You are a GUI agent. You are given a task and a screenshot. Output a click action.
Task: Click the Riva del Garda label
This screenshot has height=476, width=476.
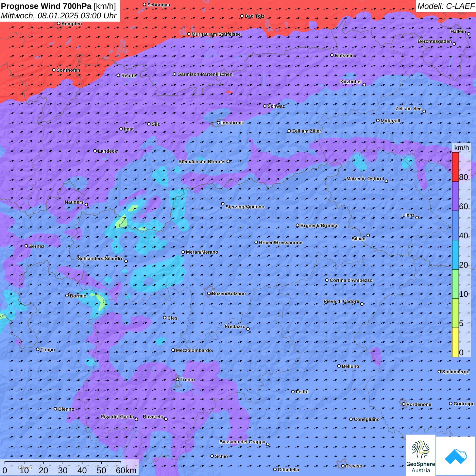coord(117,417)
